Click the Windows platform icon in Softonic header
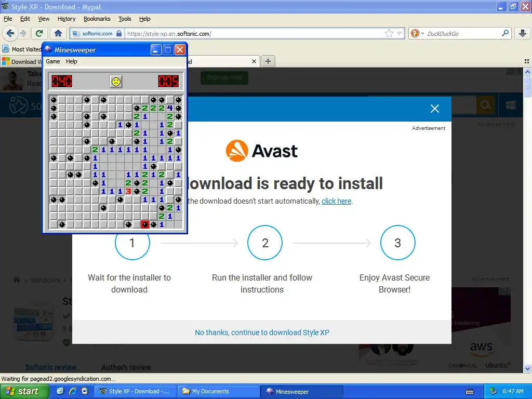The width and height of the screenshot is (532, 399). pos(511,105)
